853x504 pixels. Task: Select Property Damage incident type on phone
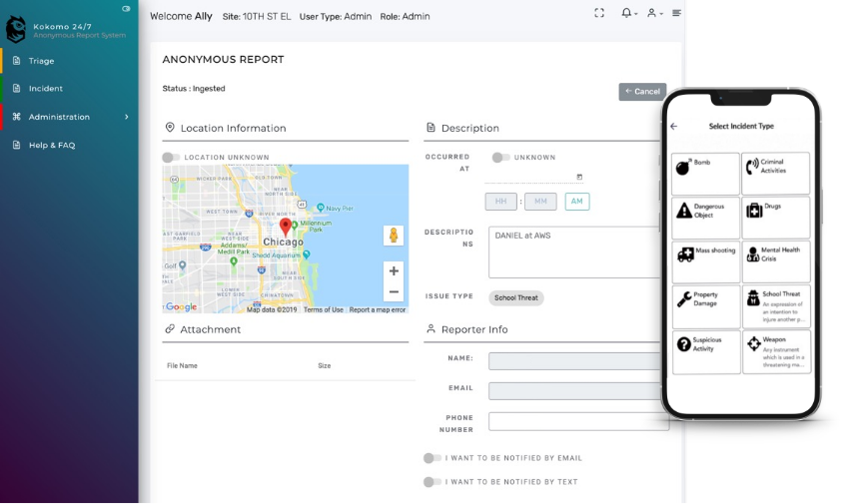705,306
